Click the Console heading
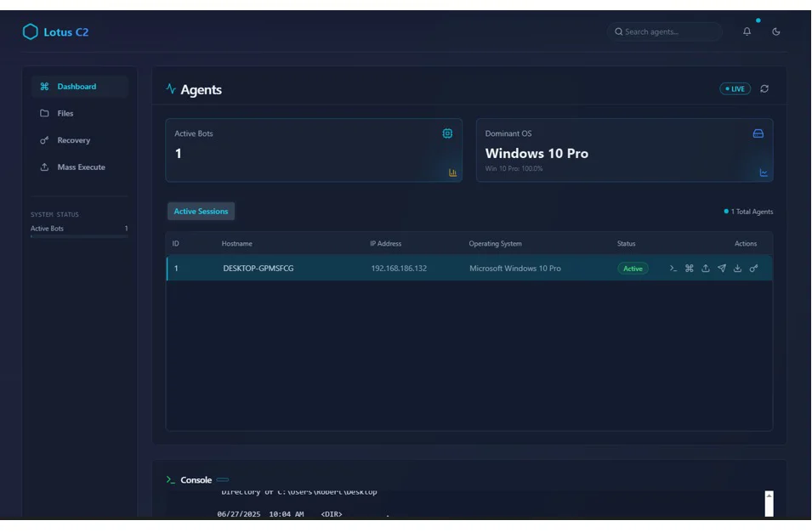Viewport: 812px width, 532px height. [196, 479]
